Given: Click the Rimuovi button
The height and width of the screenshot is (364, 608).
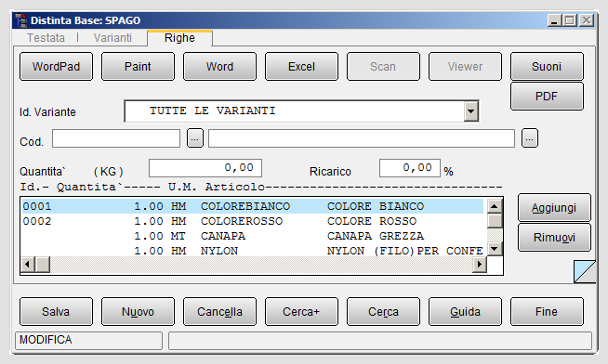Looking at the screenshot, I should coord(554,238).
